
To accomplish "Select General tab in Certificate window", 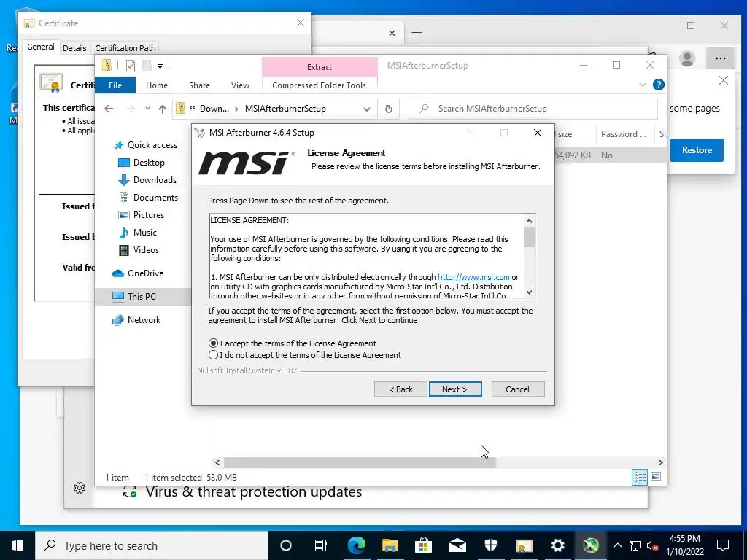I will [x=41, y=47].
